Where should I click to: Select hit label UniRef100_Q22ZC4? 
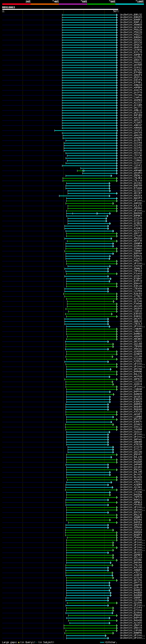click(131, 191)
